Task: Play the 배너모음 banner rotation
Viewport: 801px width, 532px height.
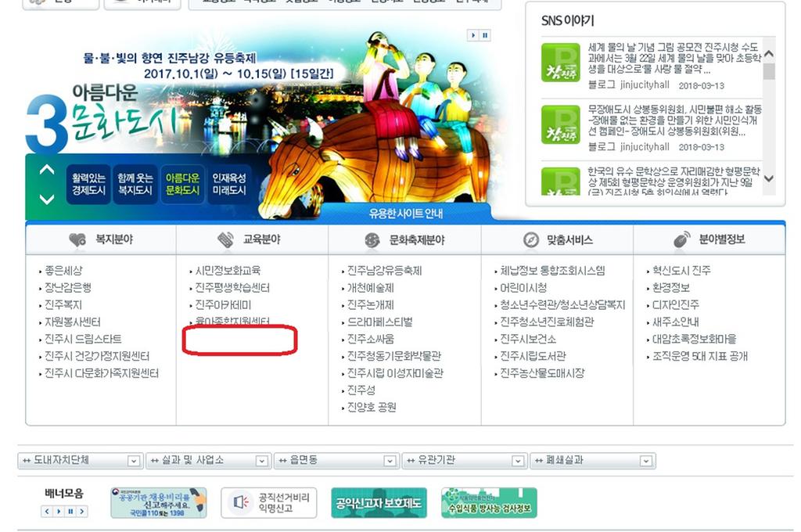Action: [x=59, y=511]
